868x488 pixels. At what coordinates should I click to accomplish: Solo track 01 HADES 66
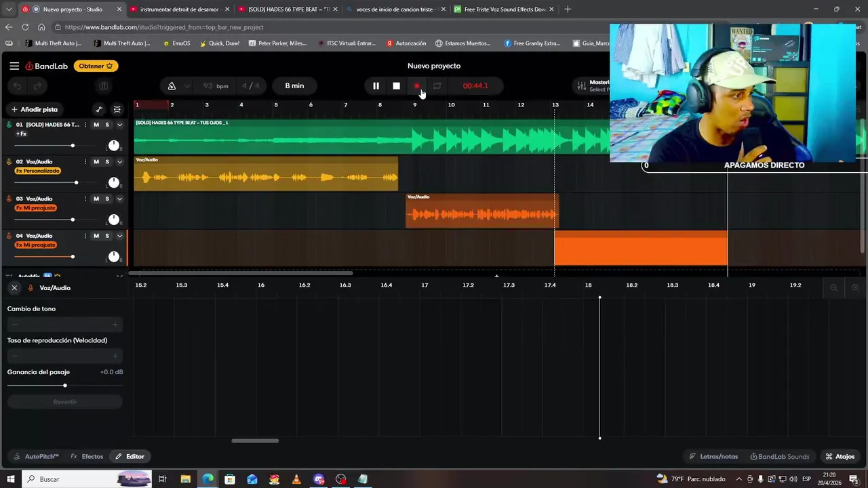pos(107,125)
